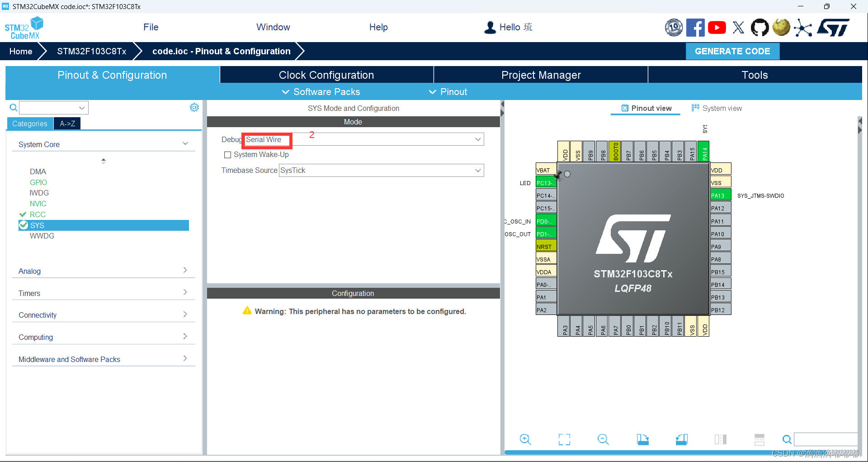
Task: Zoom out of the chip pinout
Action: tap(603, 439)
